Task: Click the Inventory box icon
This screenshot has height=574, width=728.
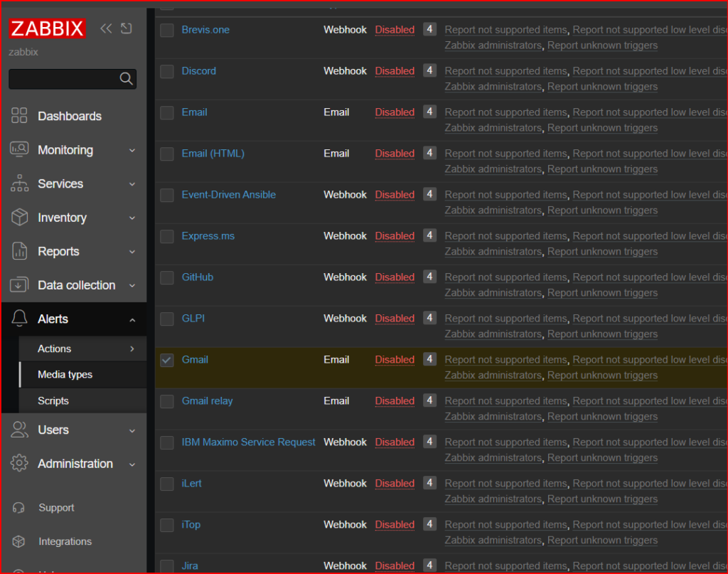Action: (x=19, y=217)
